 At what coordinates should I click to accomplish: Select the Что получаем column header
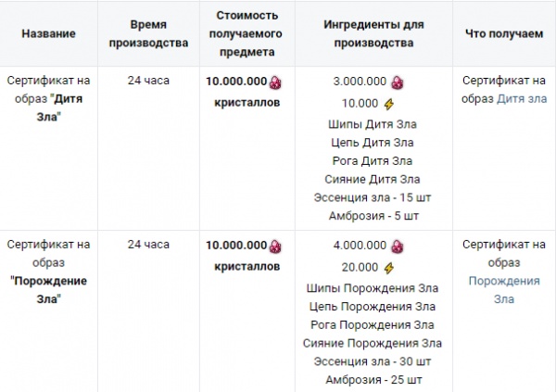[x=504, y=33]
